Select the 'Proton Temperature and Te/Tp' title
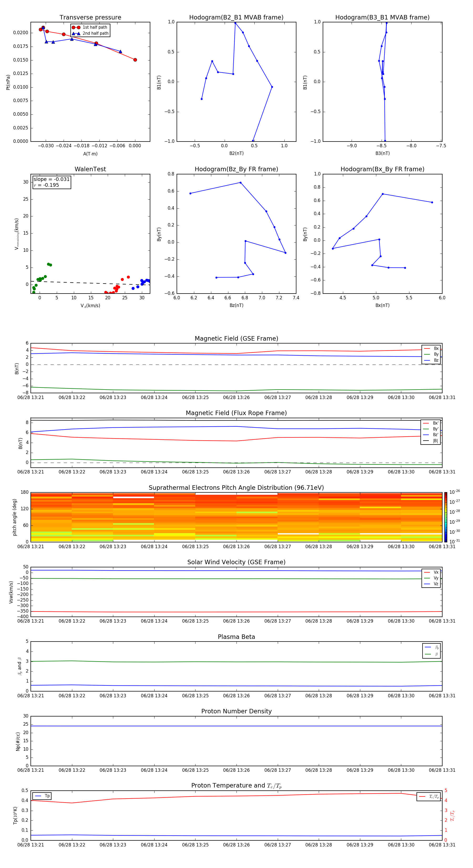Image resolution: width=473 pixels, height=868 pixels. [236, 786]
